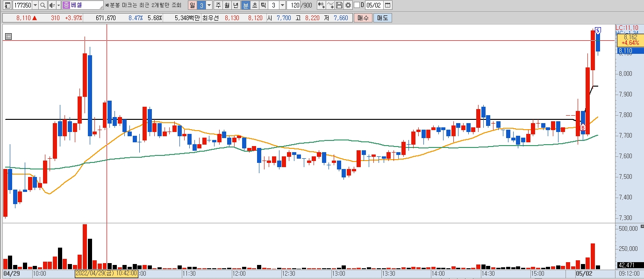
Task: Click the open price 7,700 value
Action: coord(284,18)
